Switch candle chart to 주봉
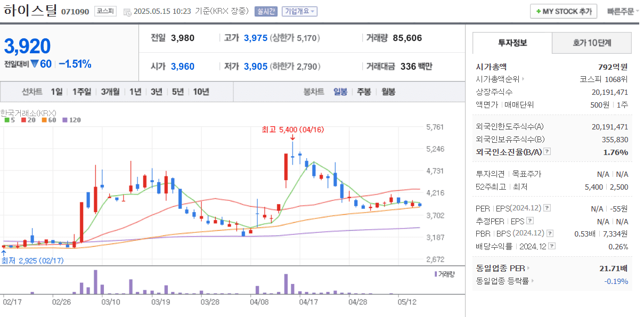644x317 pixels. 364,92
